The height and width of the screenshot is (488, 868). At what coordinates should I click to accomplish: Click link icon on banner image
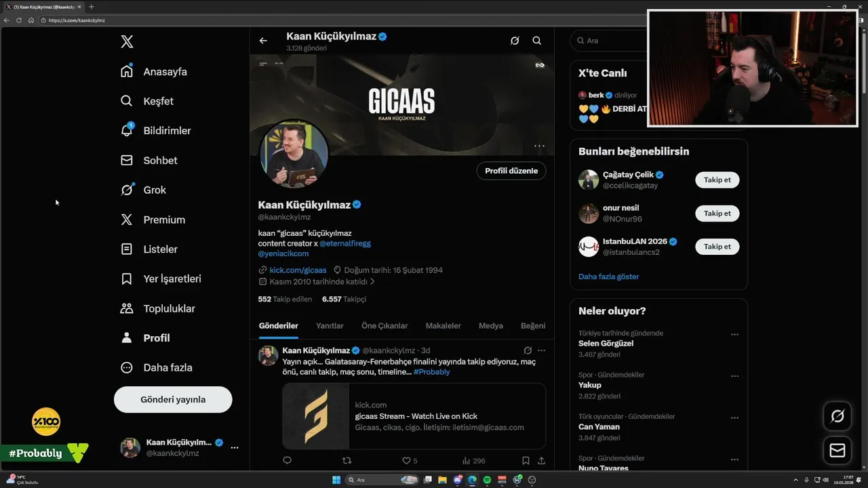540,65
